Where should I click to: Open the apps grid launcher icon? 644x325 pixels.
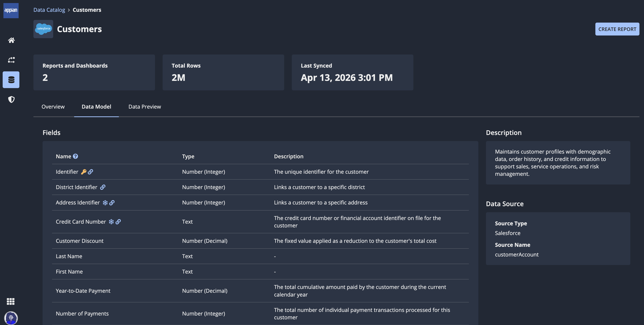[10, 301]
